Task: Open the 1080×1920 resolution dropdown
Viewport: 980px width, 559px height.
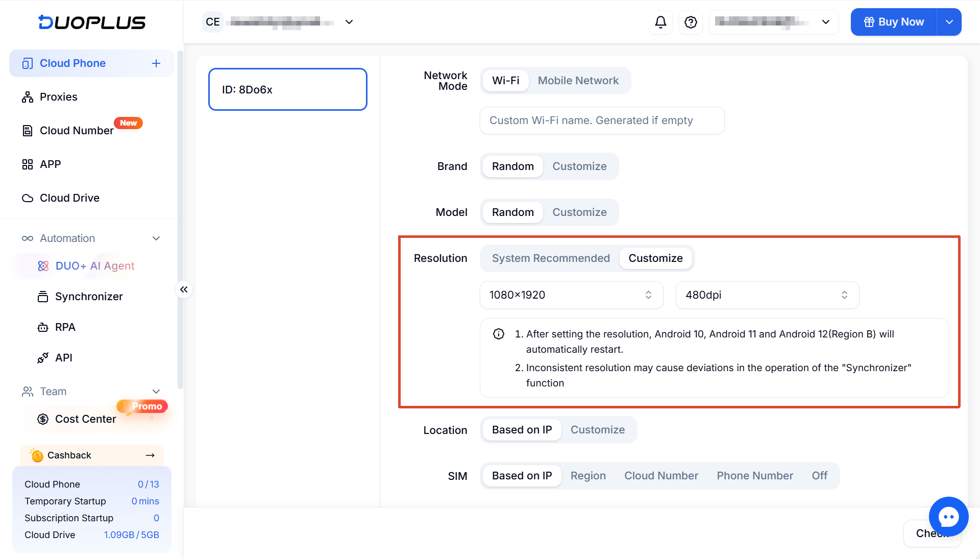Action: pos(572,295)
